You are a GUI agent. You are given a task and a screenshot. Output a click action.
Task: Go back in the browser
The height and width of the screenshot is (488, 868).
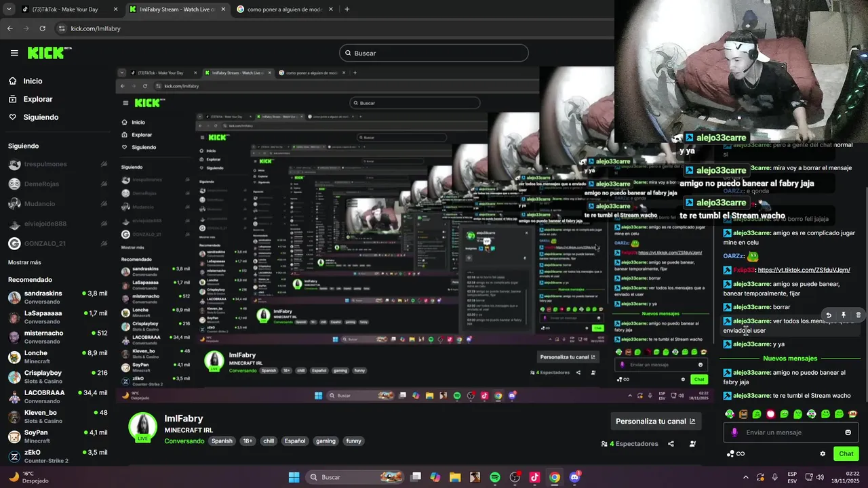click(9, 28)
